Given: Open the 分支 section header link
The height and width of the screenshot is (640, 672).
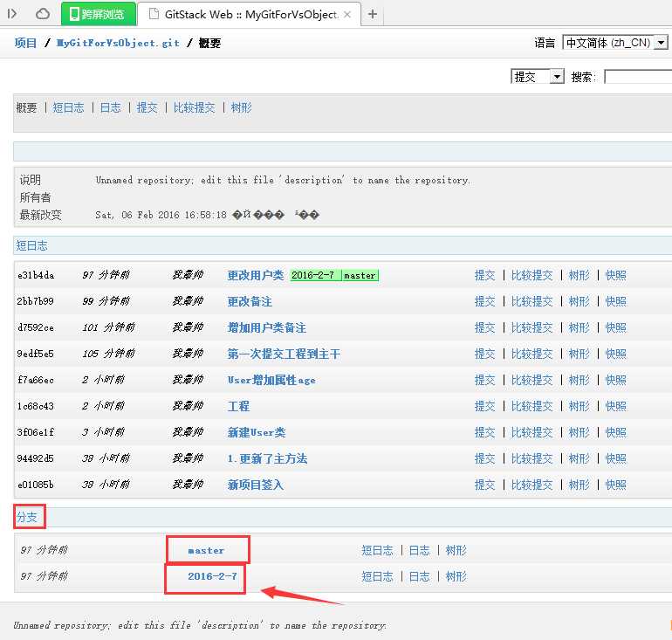Looking at the screenshot, I should point(26,517).
